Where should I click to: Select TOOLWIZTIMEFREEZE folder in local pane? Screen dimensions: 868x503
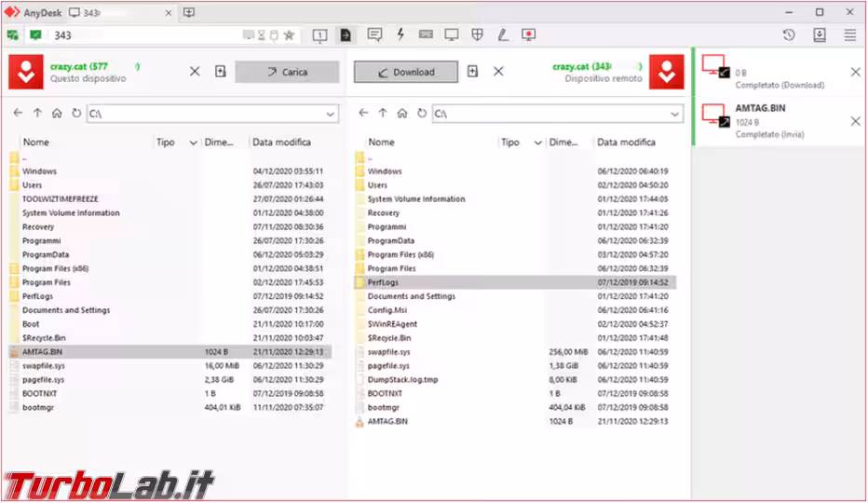click(x=170, y=199)
